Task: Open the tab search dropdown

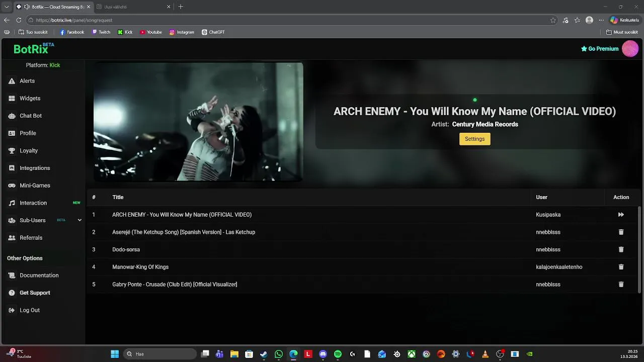Action: coord(6,7)
